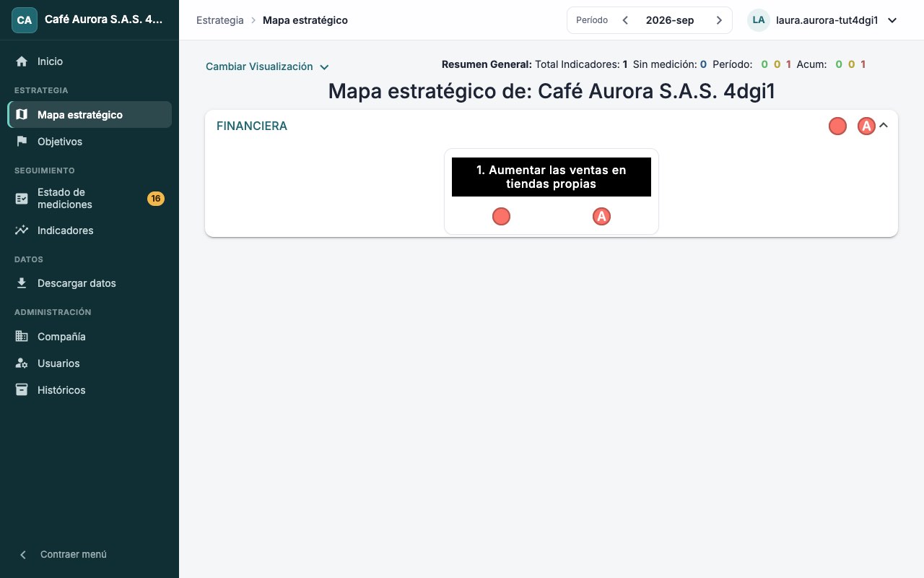Click the user-gear icon beside Usuarios
This screenshot has height=578, width=924.
(x=22, y=363)
